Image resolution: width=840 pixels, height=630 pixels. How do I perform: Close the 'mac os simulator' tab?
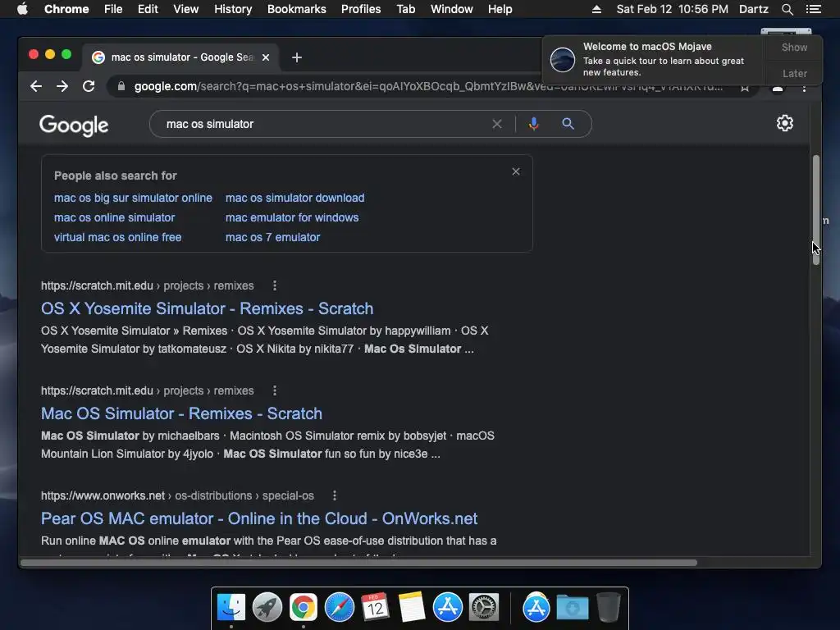[266, 57]
